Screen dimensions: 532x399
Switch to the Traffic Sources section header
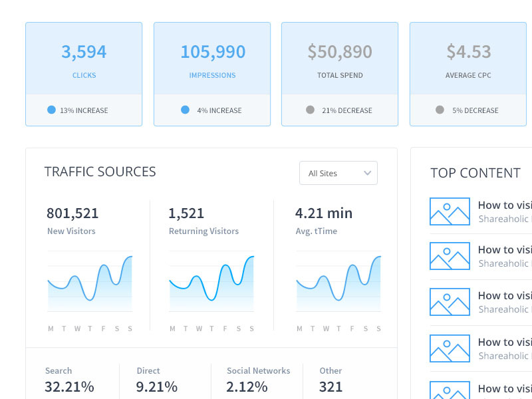(x=99, y=172)
